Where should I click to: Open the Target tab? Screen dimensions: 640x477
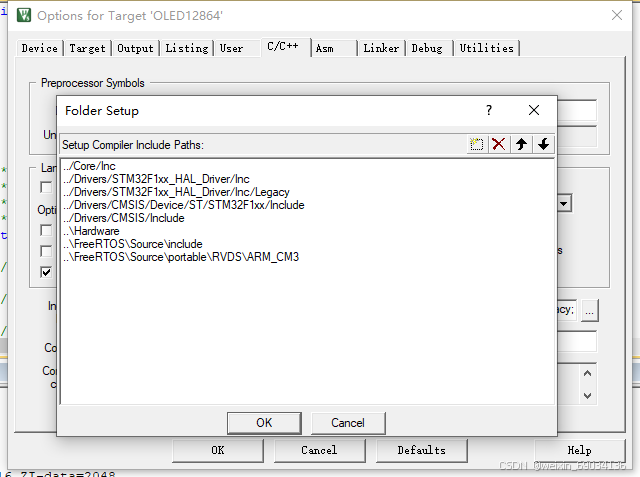point(87,48)
